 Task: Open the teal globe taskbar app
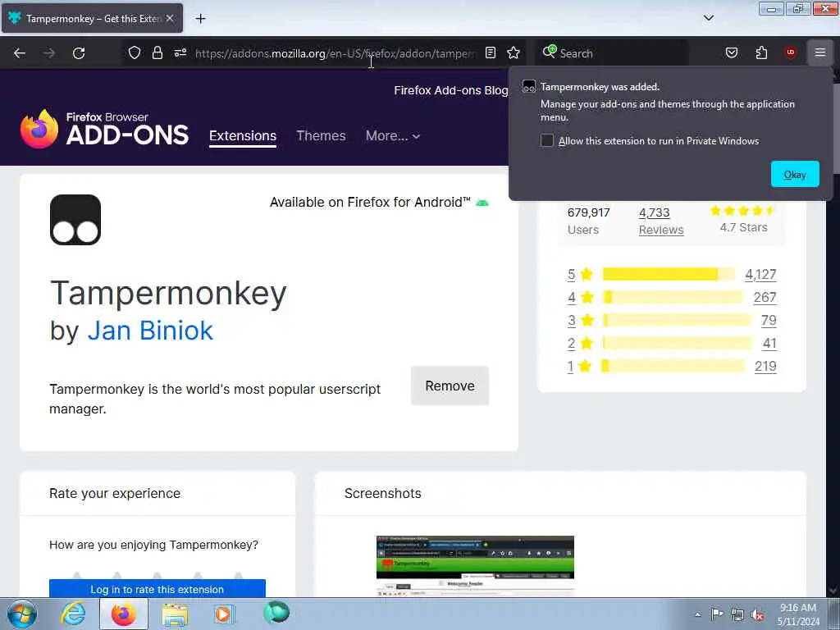click(x=276, y=613)
